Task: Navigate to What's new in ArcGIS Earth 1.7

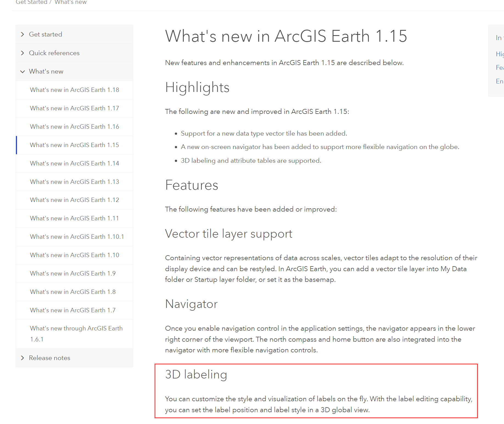Action: (x=73, y=310)
